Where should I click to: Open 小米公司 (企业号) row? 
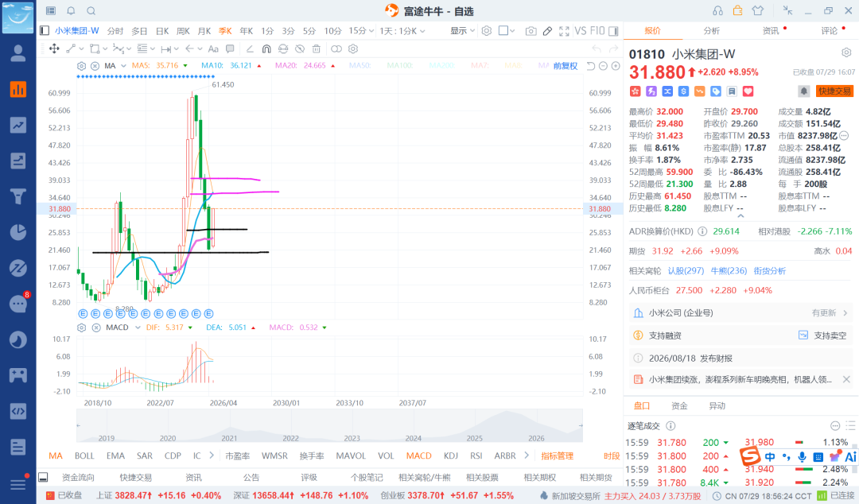pos(740,312)
